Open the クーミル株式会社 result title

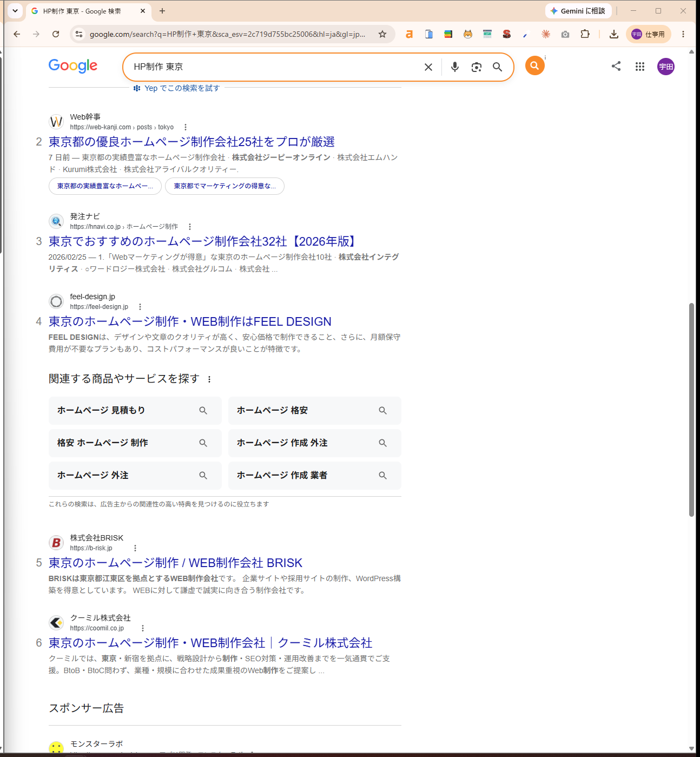point(210,643)
